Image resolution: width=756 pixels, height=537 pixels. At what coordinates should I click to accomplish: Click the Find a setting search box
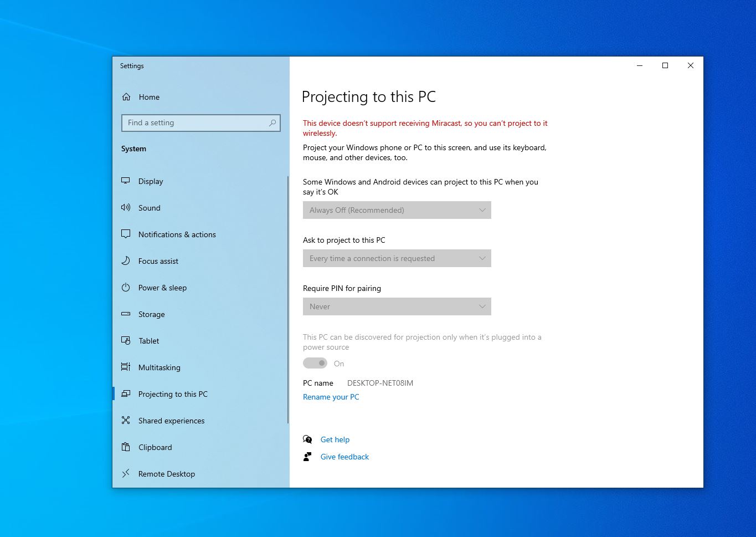tap(201, 123)
